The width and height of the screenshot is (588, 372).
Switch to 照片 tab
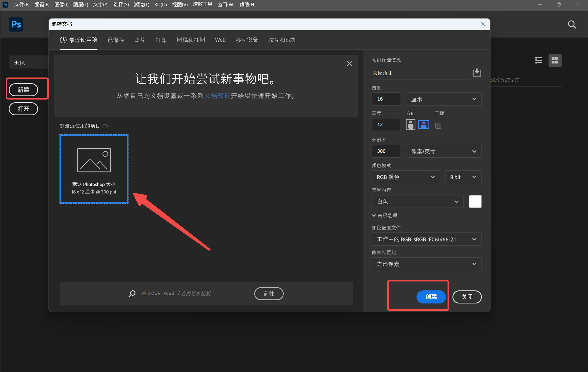140,40
